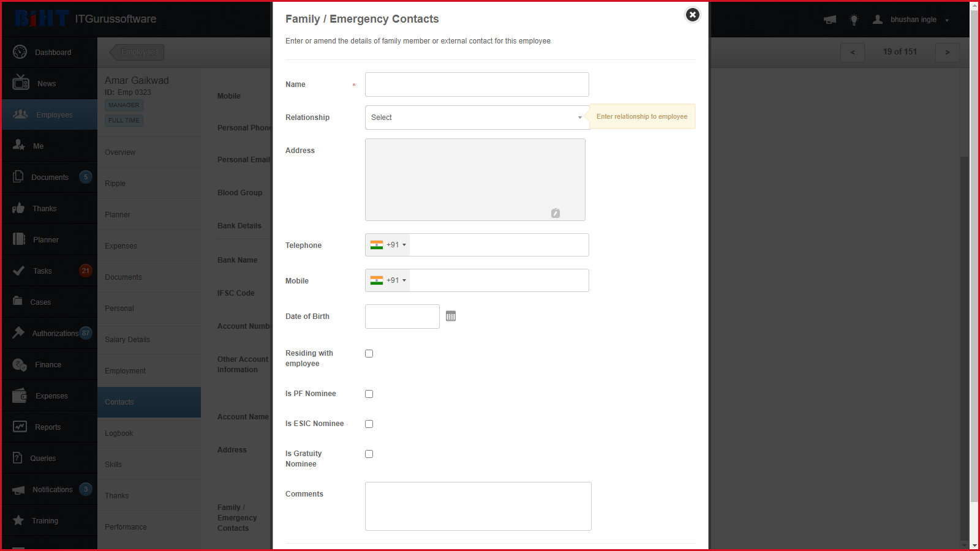Image resolution: width=980 pixels, height=551 pixels.
Task: Click the Queries question icon
Action: [18, 457]
